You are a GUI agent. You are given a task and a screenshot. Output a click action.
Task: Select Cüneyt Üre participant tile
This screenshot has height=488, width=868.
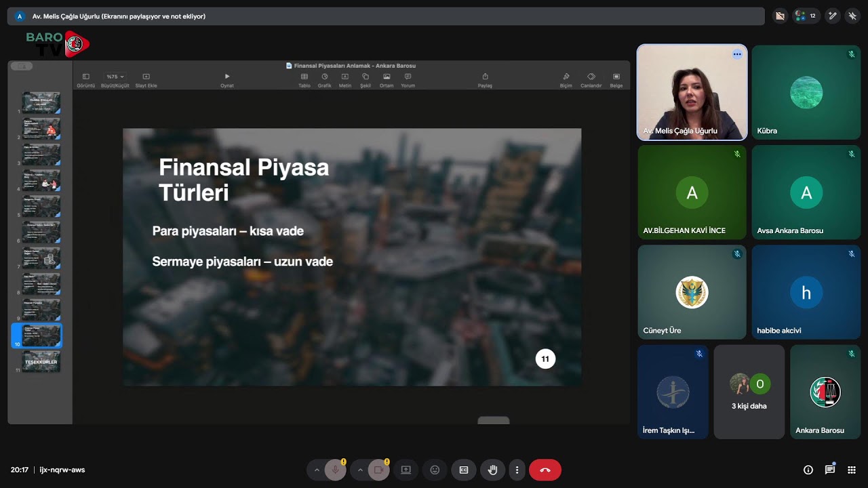tap(692, 292)
